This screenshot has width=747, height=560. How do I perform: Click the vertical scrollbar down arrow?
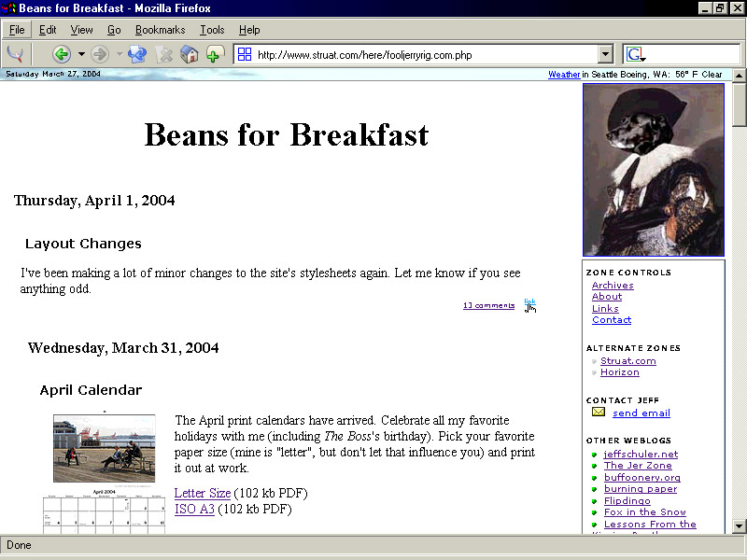(739, 525)
